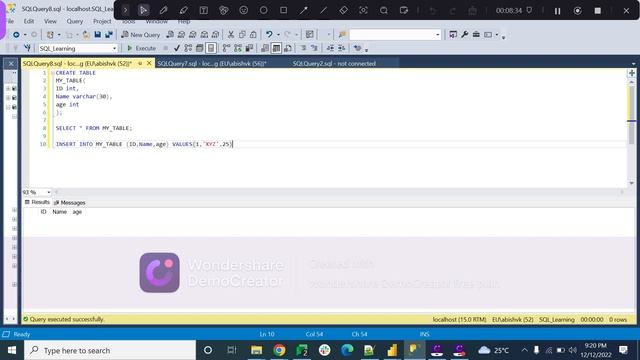Click the Parse checkmark icon
Screen dimensions: 640x360
176,48
